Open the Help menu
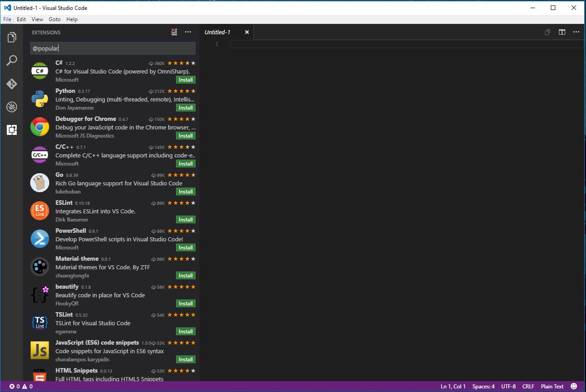The image size is (586, 392). pyautogui.click(x=72, y=19)
